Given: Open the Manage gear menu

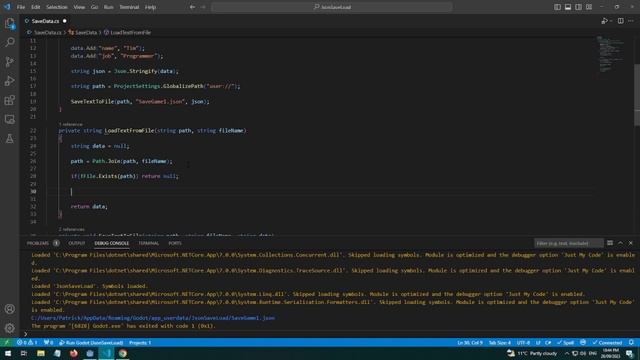Looking at the screenshot, I should pos(10,328).
